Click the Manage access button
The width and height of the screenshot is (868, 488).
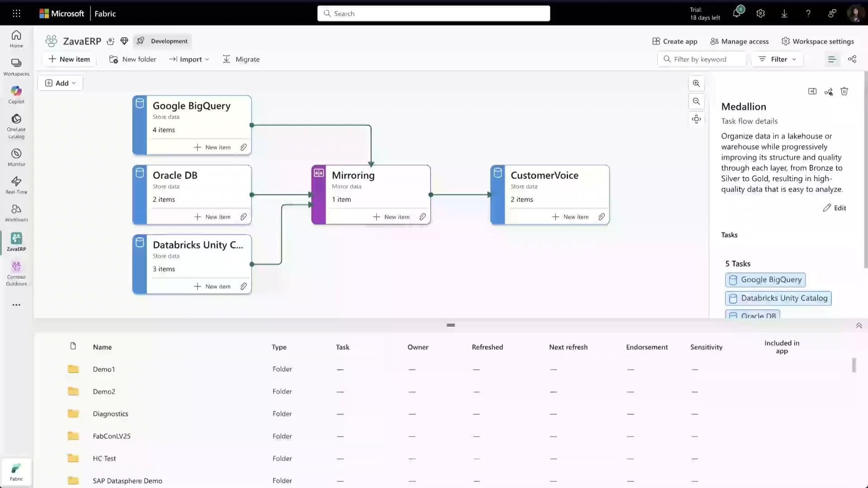tap(739, 41)
